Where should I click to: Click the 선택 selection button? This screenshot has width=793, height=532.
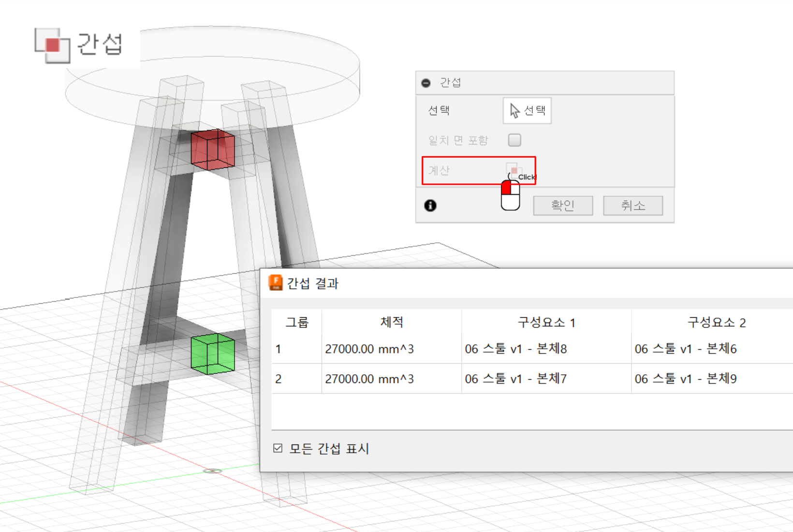pos(527,111)
